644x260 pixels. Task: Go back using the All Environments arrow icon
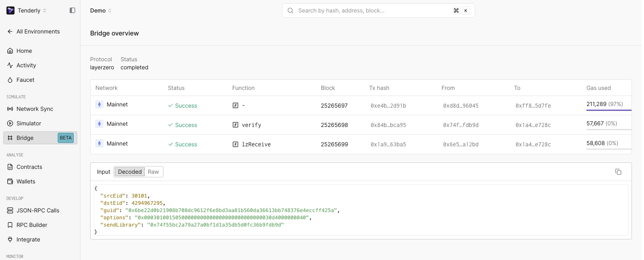10,31
